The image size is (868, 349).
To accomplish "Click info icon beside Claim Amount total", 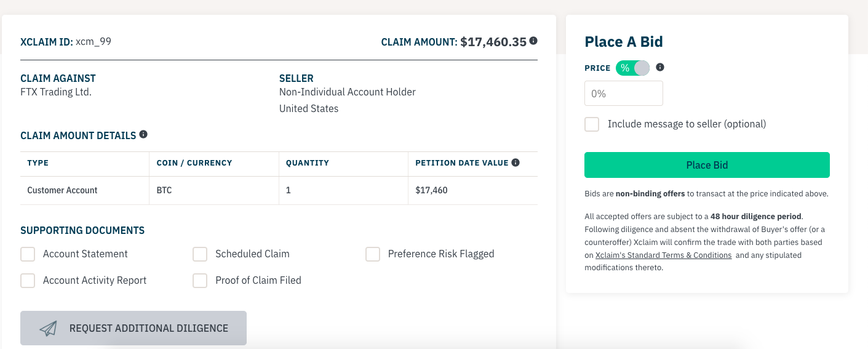I will point(533,41).
